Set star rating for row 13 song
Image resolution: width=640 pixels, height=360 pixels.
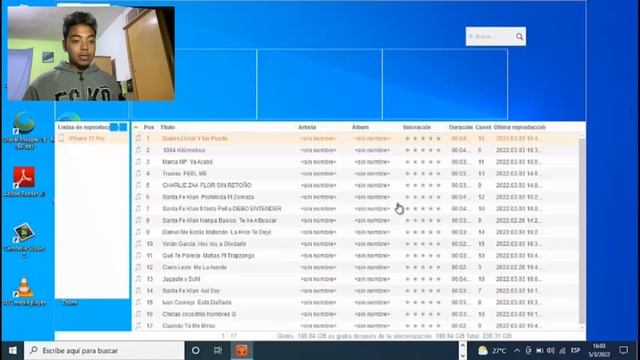(423, 279)
